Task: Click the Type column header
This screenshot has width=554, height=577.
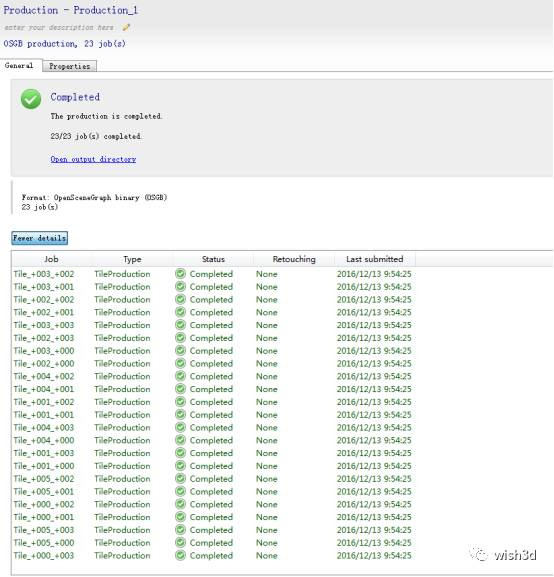Action: click(x=132, y=259)
